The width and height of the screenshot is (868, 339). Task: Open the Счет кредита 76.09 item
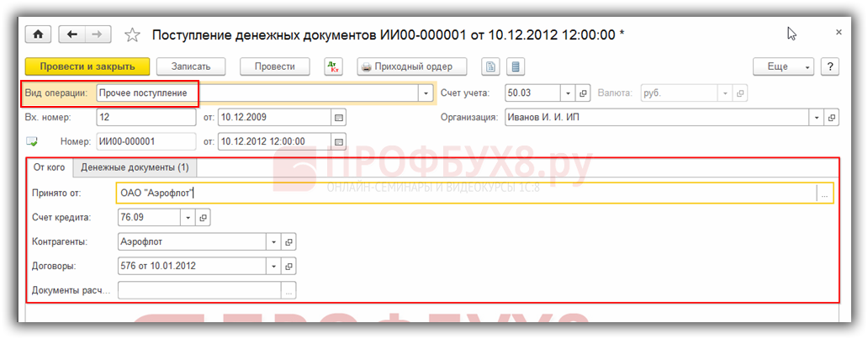204,218
